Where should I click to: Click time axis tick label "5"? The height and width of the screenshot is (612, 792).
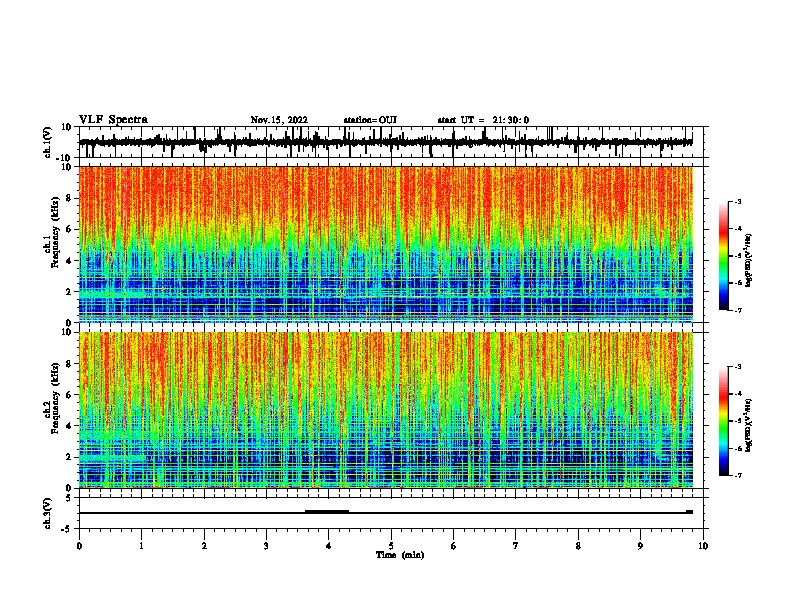click(391, 546)
